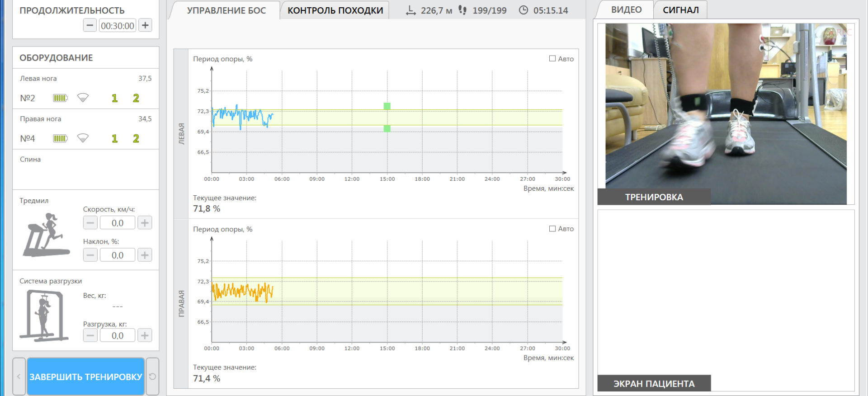Click wireless signal icon for right leg sensor №4
Image resolution: width=868 pixels, height=396 pixels.
coord(83,138)
